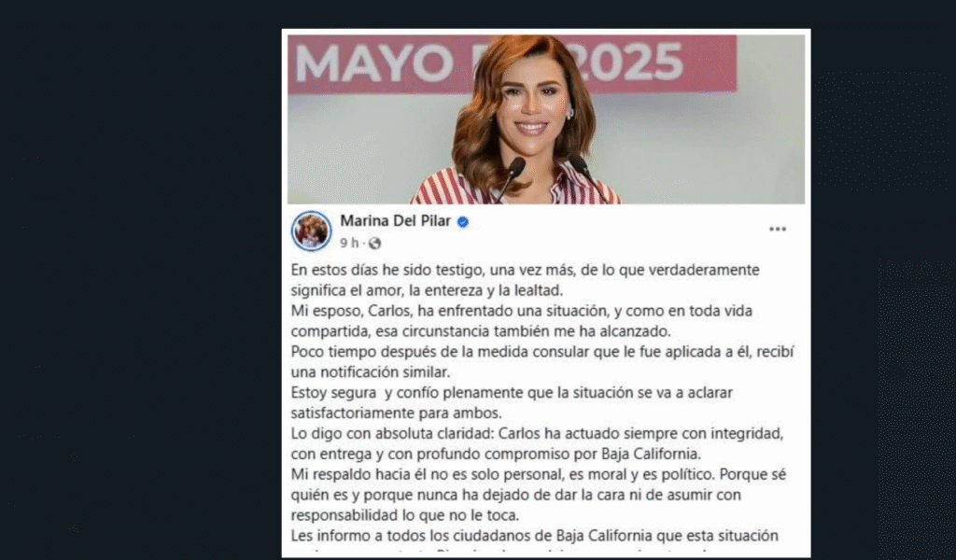Viewport: 956px width, 560px height.
Task: Click the globe public audience icon
Action: click(374, 244)
